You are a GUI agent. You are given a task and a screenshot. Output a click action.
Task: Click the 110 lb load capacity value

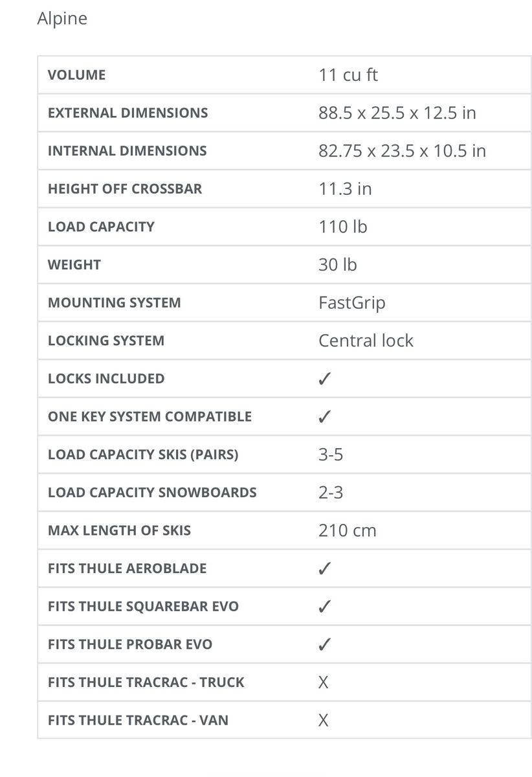(x=342, y=227)
